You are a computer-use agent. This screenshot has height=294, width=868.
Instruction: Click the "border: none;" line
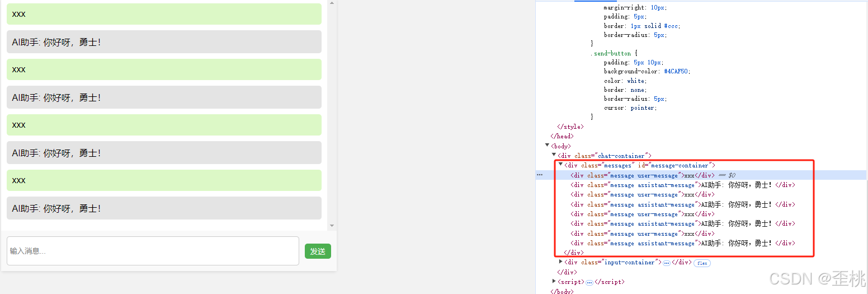tap(625, 90)
